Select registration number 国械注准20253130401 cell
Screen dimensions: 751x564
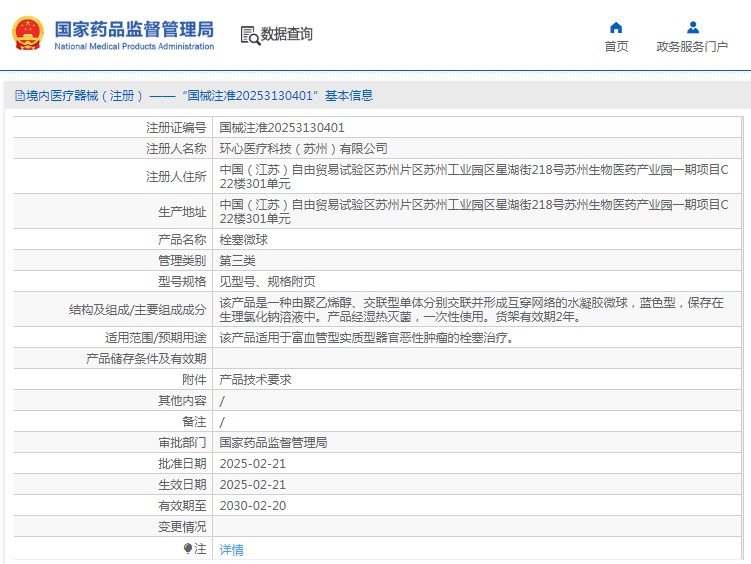pos(282,128)
